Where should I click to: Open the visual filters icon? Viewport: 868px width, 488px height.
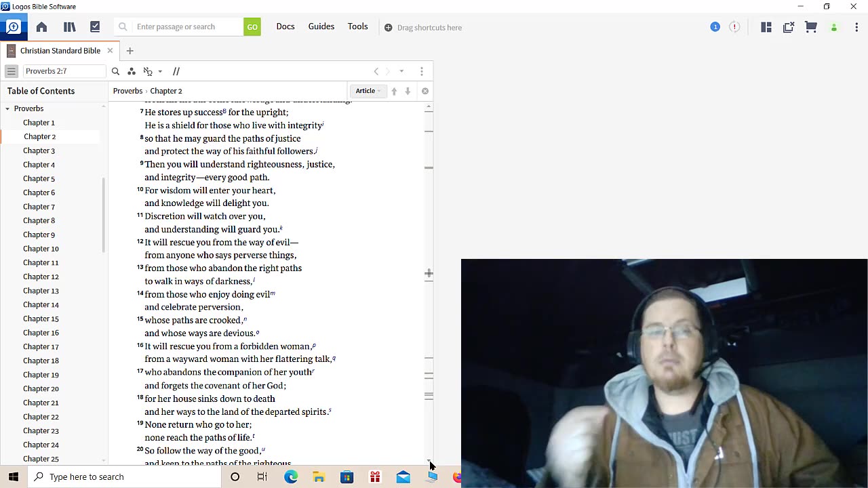click(132, 71)
